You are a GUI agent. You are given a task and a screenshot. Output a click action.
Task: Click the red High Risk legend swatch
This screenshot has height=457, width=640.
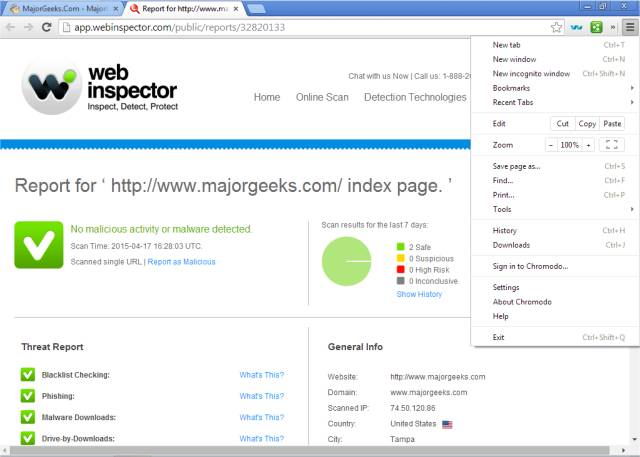[400, 269]
